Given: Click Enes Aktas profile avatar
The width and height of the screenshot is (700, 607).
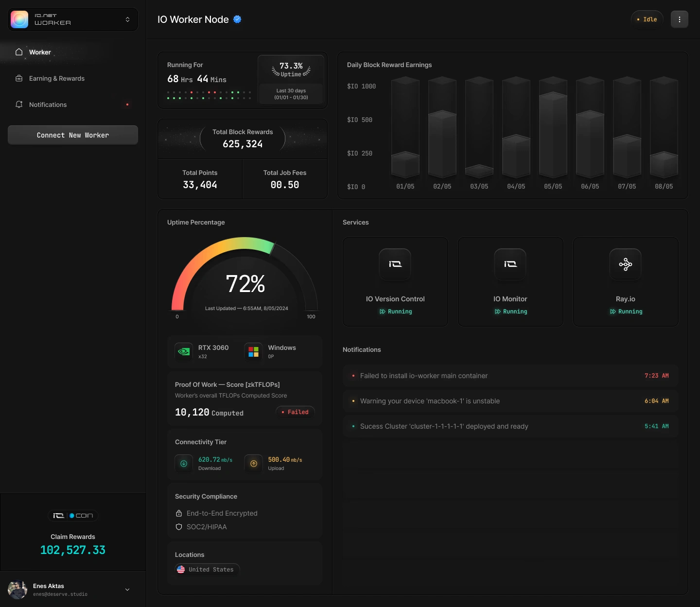Looking at the screenshot, I should (17, 590).
